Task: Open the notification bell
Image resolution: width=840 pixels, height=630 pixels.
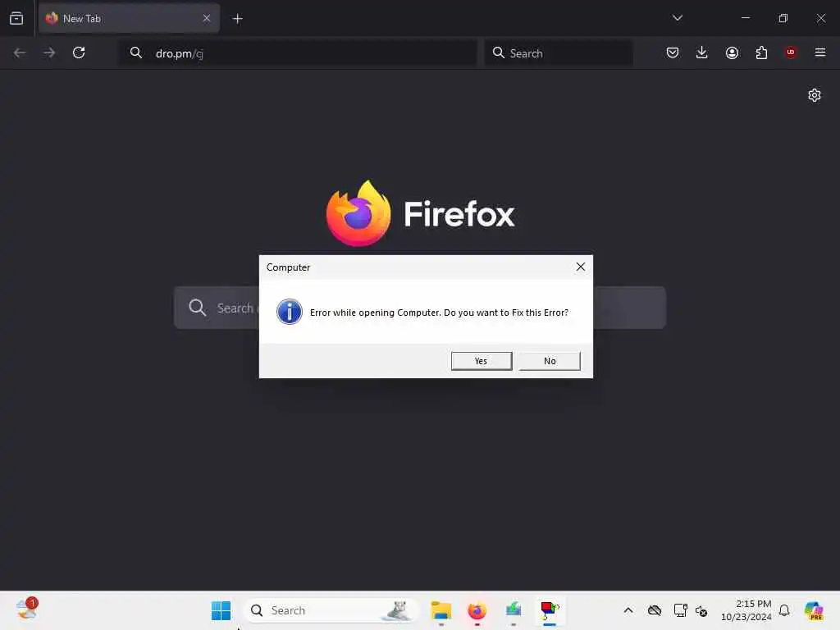Action: coord(784,610)
